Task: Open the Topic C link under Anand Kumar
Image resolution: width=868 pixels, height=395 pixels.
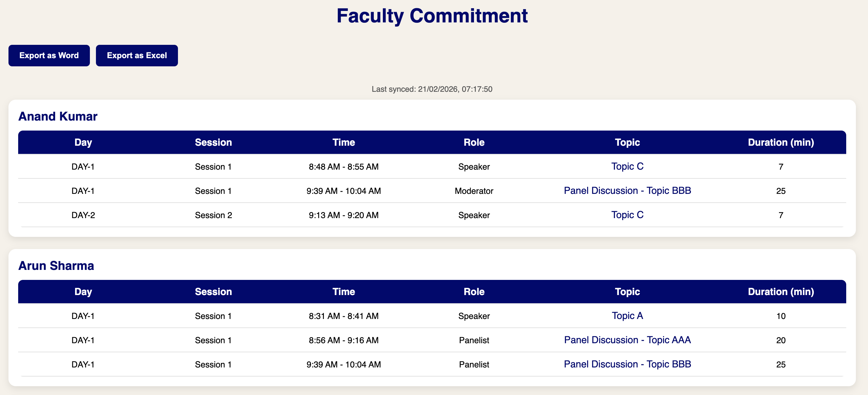Action: [627, 166]
